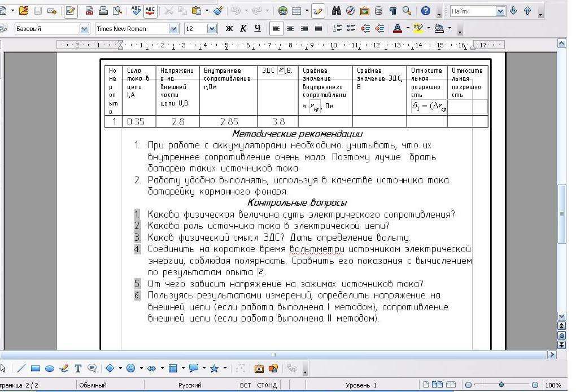Open the Gallery picture icon

(364, 11)
